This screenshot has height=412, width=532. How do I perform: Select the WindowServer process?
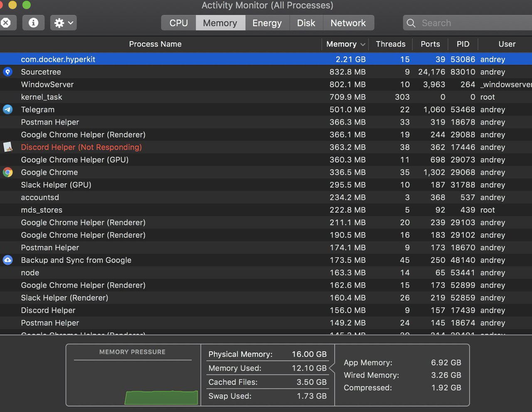click(x=47, y=84)
